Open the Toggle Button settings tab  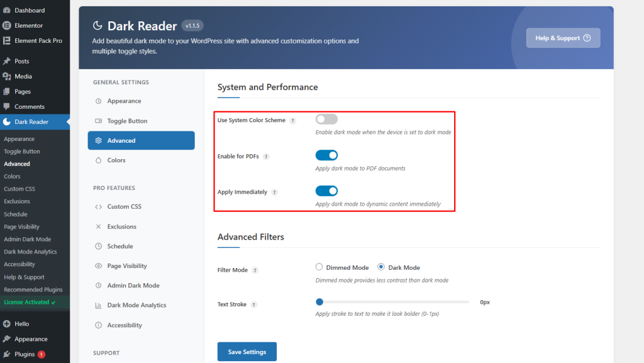coord(142,121)
